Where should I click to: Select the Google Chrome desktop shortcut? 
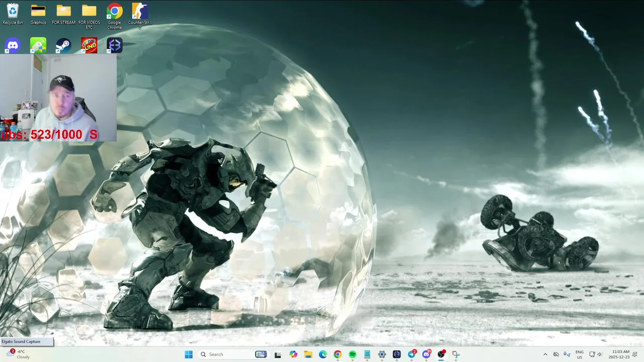[x=114, y=16]
